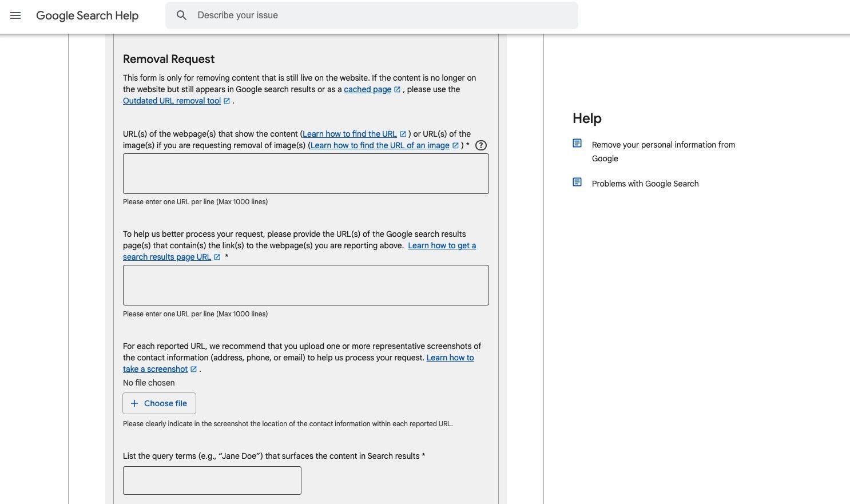The image size is (850, 504).
Task: Click the Help sidebar heading
Action: tap(587, 118)
